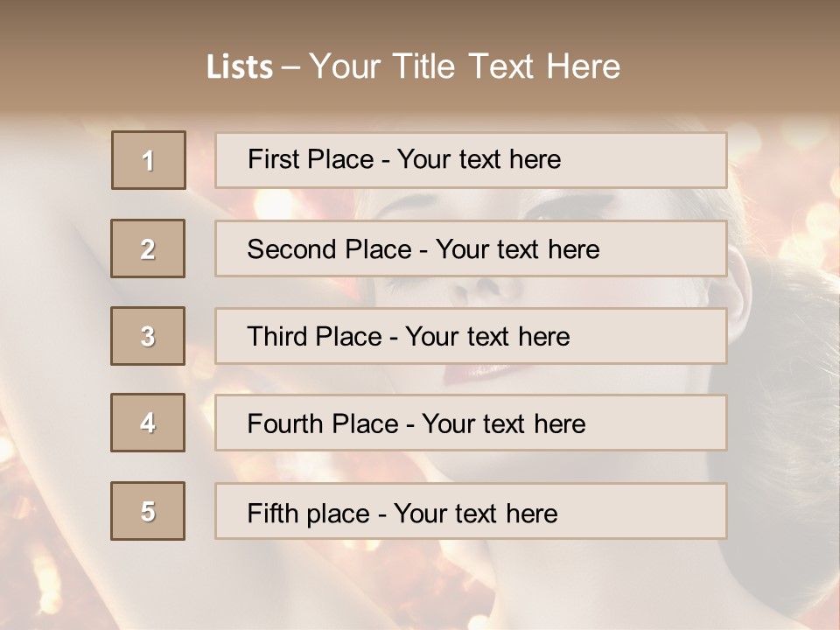Select the number 1 box
Viewport: 840px width, 630px height.
(x=149, y=160)
